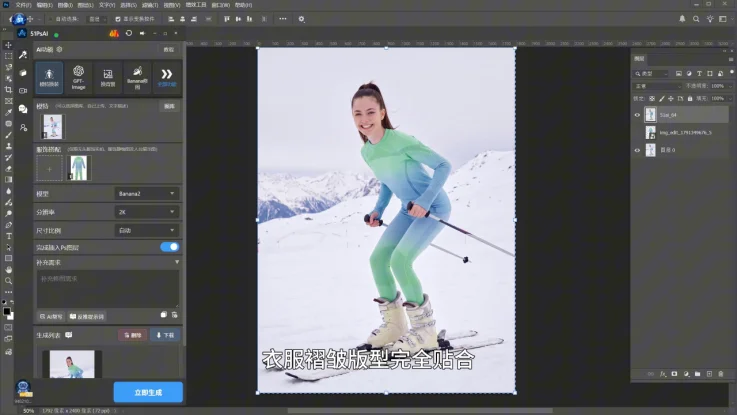Screen dimensions: 737x415
Task: Select the Eraser tool
Action: pyautogui.click(x=8, y=168)
